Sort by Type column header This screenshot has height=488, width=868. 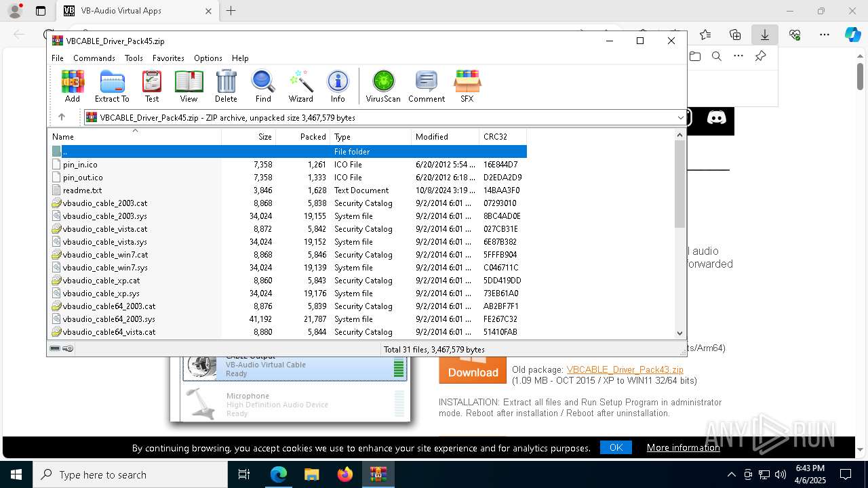pos(371,136)
